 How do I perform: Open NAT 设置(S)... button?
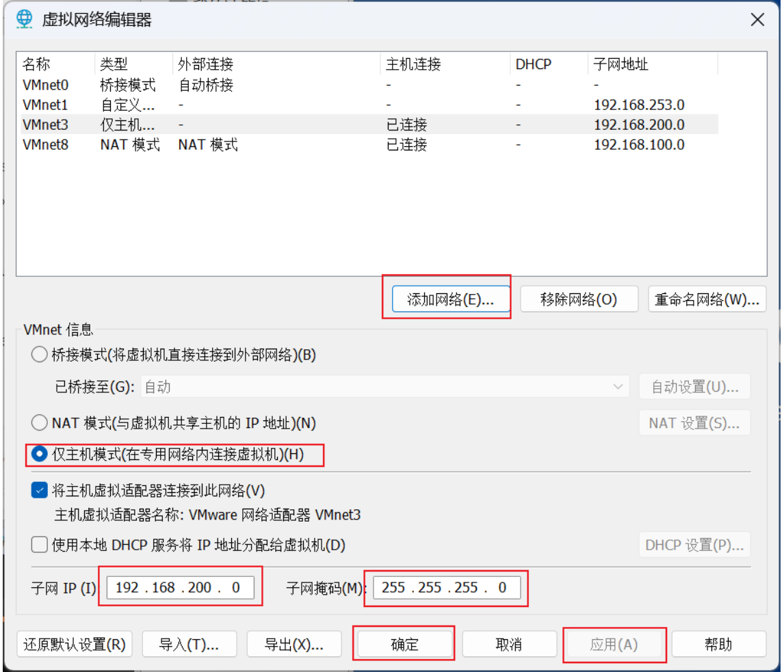pyautogui.click(x=694, y=423)
